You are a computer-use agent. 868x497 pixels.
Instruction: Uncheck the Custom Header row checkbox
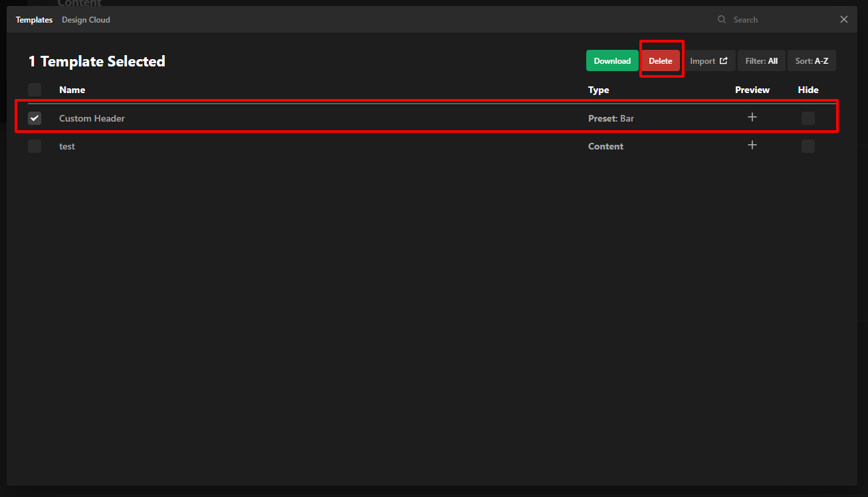(x=35, y=118)
